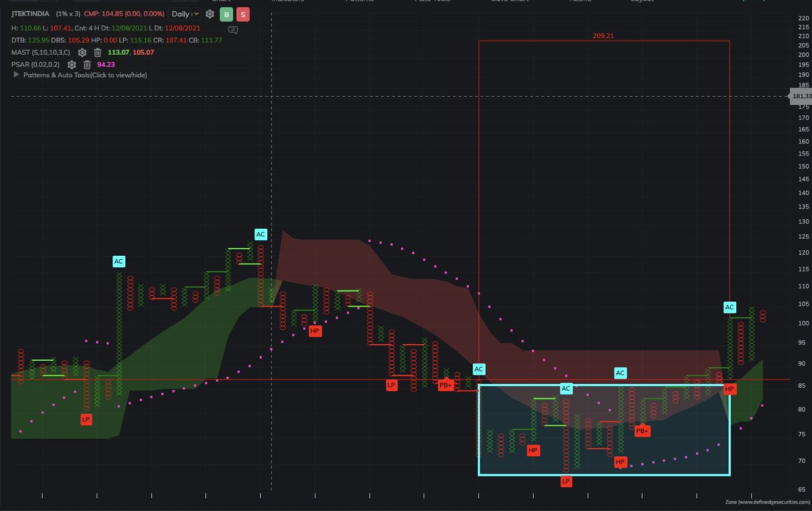Image resolution: width=812 pixels, height=511 pixels.
Task: Click the JTEKTINDIA symbol name
Action: (x=30, y=14)
